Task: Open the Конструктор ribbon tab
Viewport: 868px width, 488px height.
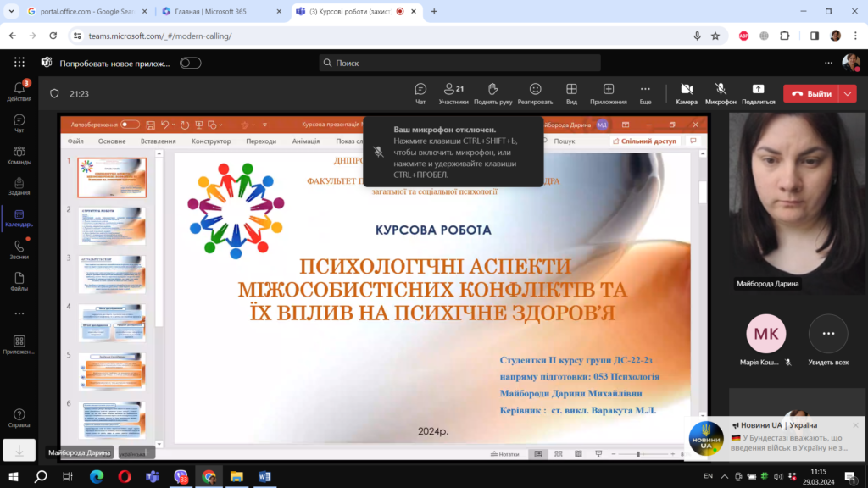Action: pos(211,141)
